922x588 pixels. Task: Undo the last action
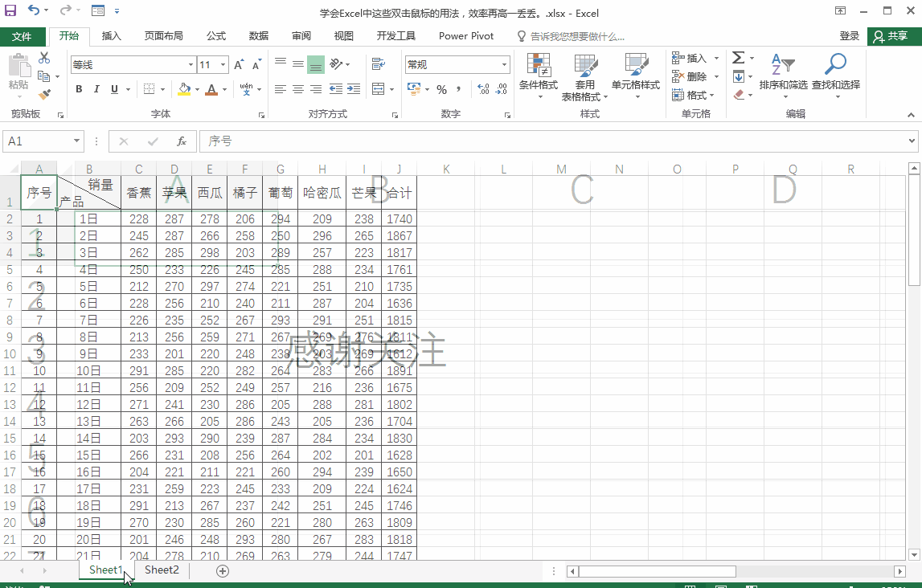pyautogui.click(x=34, y=10)
